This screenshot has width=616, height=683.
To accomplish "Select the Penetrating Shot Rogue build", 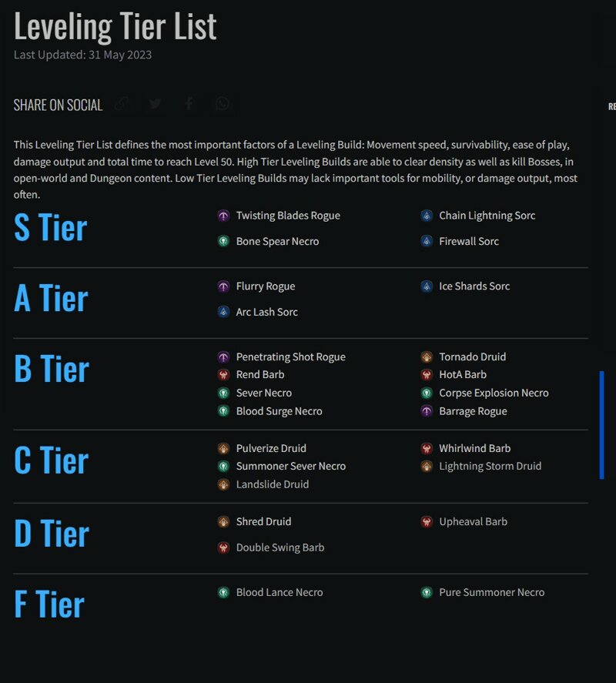I will coord(290,357).
